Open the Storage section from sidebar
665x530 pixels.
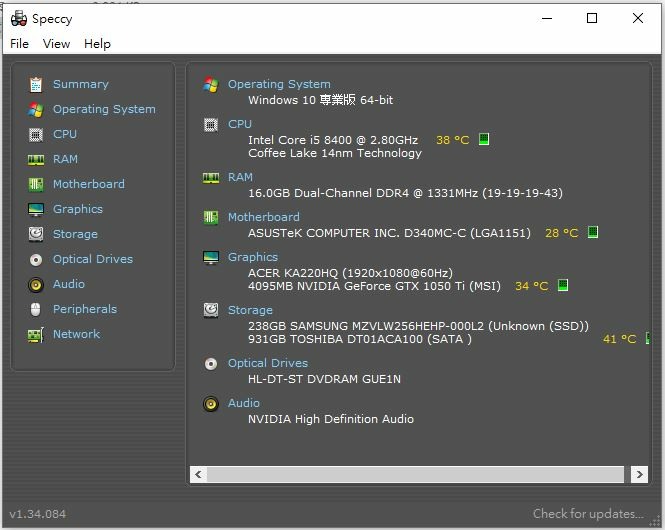75,234
